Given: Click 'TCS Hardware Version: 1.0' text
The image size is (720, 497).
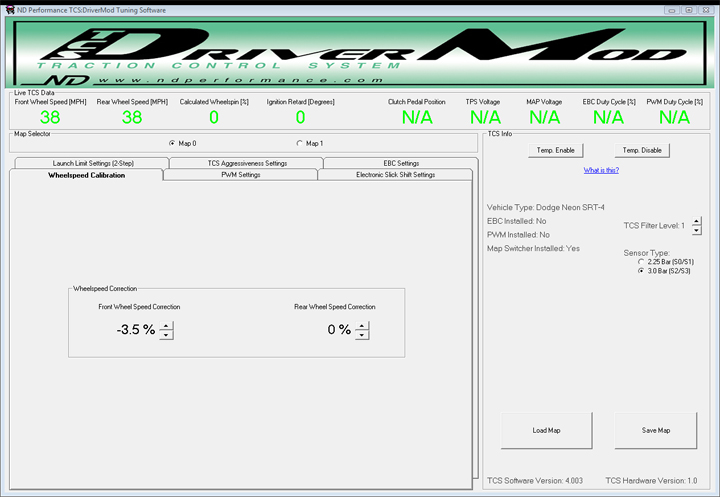Looking at the screenshot, I should [651, 481].
